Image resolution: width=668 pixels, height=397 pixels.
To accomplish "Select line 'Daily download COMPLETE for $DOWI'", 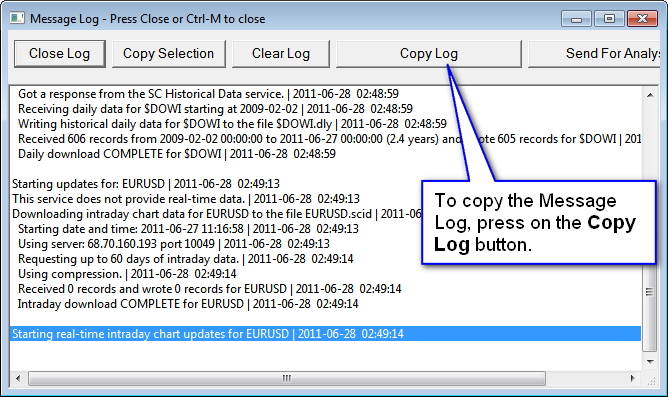I will click(x=177, y=154).
